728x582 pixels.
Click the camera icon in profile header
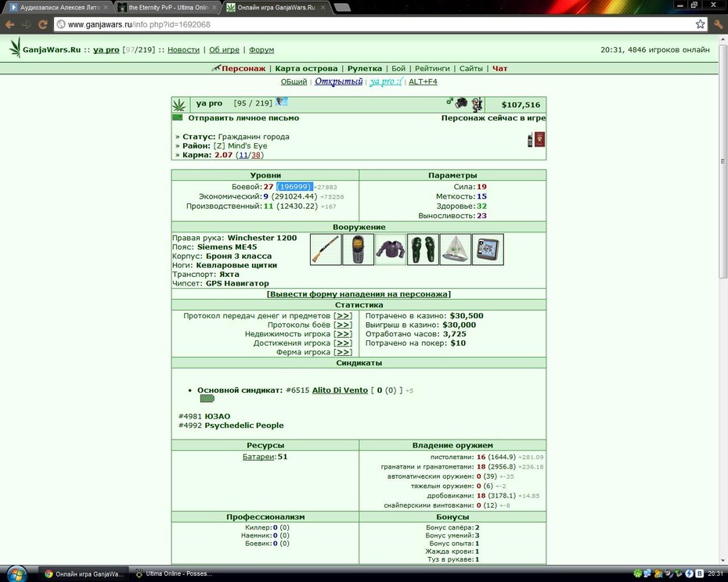point(461,103)
